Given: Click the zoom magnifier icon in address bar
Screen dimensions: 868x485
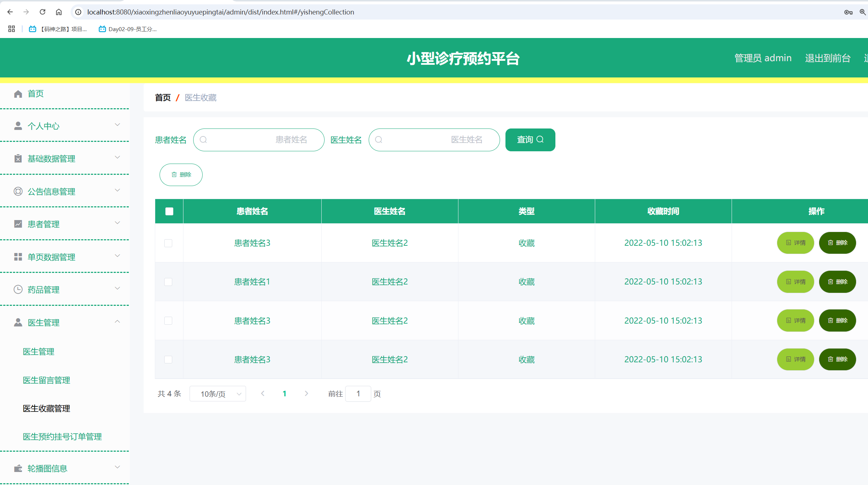Looking at the screenshot, I should [863, 12].
